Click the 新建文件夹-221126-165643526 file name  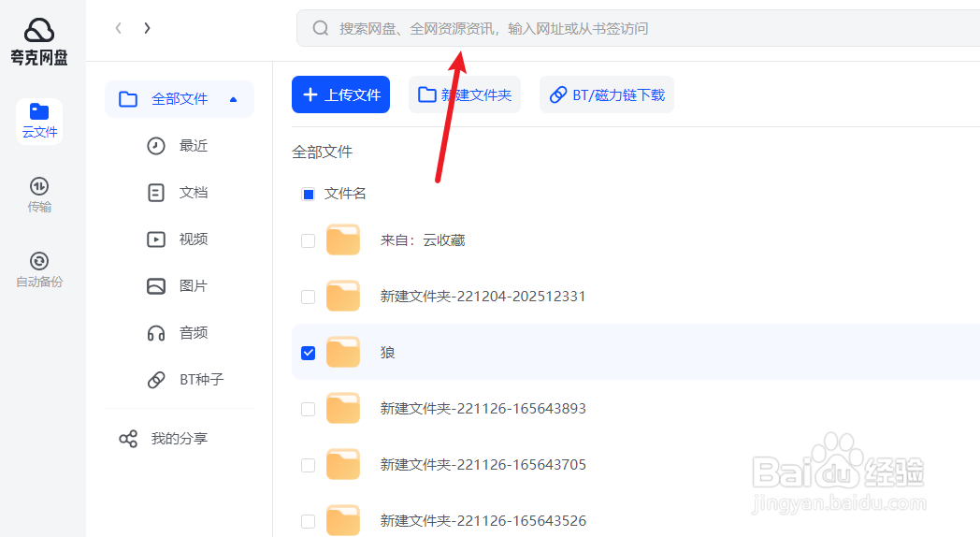click(483, 521)
